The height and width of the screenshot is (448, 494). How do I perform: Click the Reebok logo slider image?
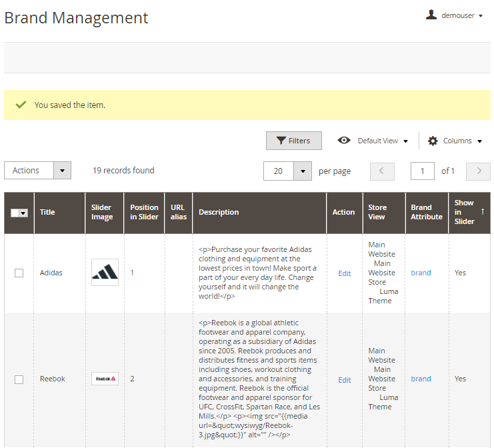click(105, 379)
